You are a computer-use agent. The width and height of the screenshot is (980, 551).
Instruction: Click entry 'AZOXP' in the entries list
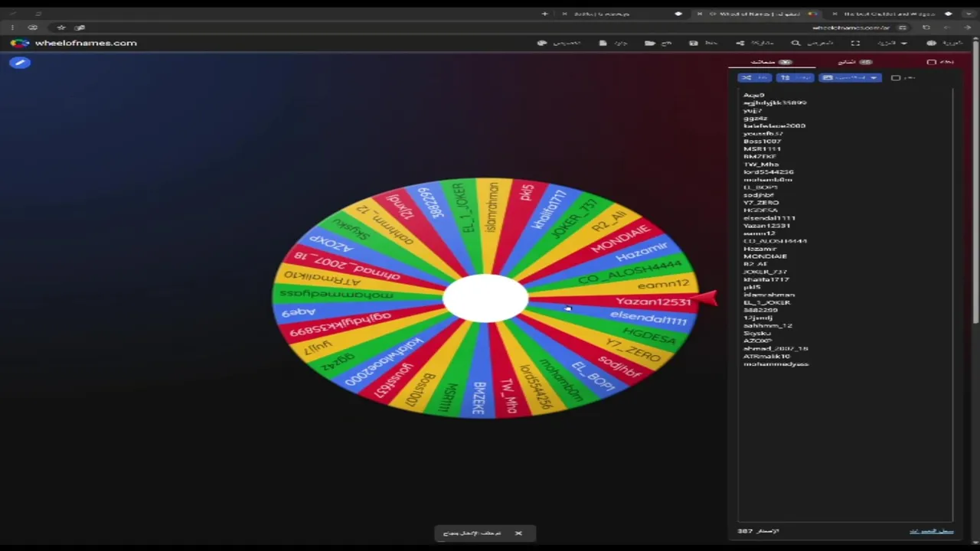click(x=757, y=341)
